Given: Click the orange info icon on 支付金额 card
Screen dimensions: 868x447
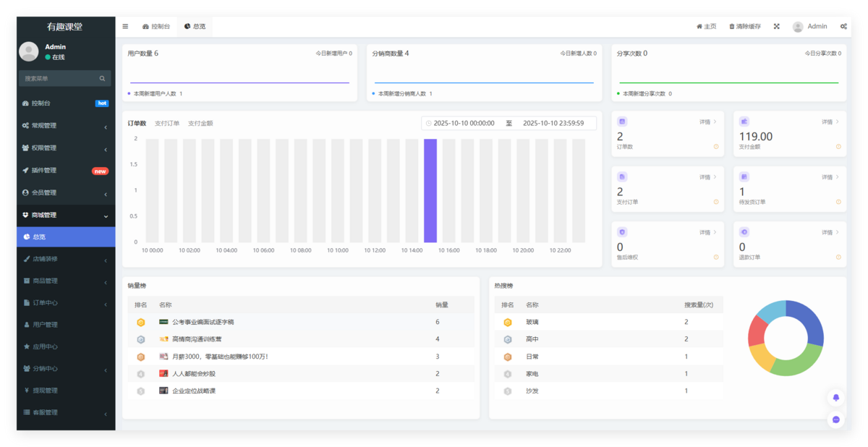Looking at the screenshot, I should pos(838,147).
